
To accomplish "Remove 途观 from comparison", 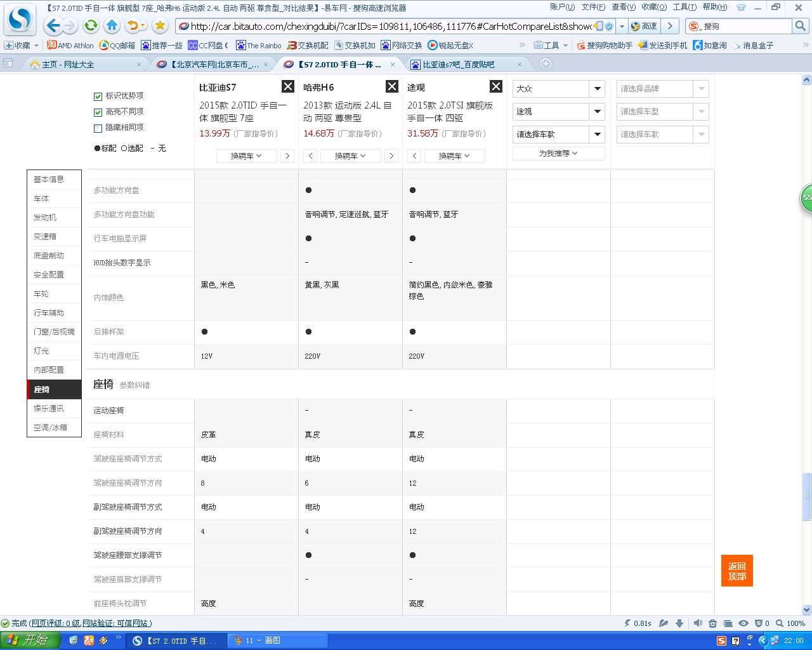I will coord(496,87).
